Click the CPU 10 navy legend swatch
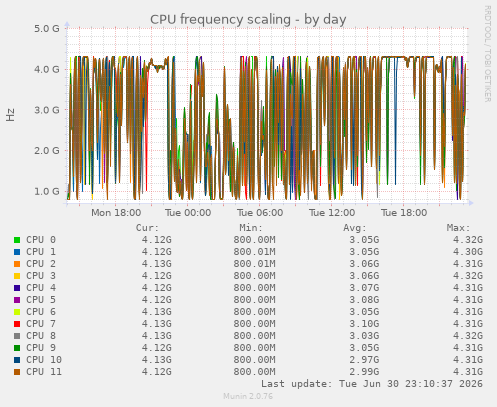This screenshot has width=497, height=407. point(17,360)
